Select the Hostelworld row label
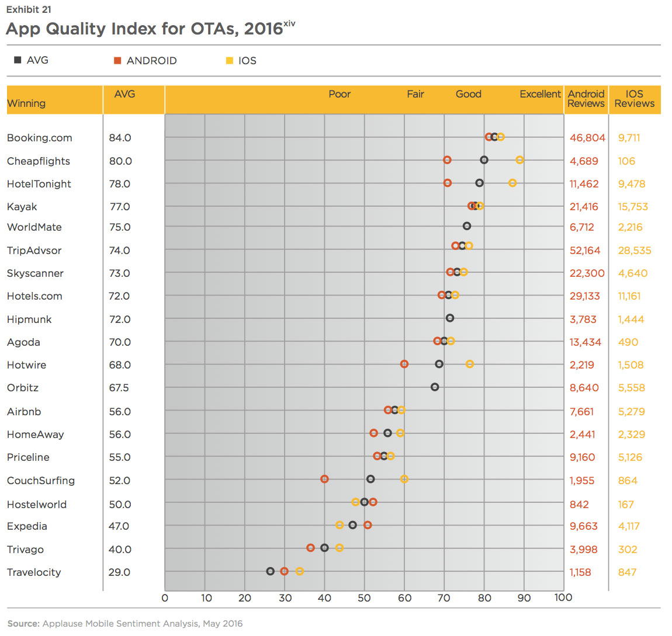 37,505
